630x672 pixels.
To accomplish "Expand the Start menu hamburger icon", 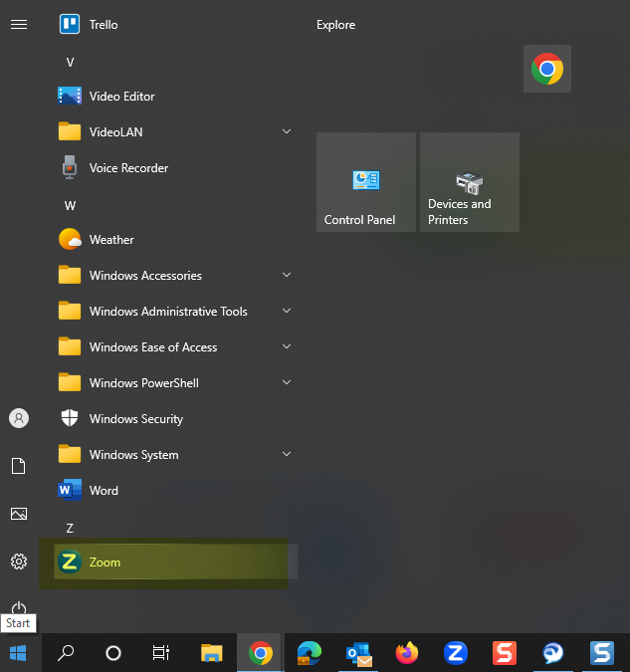I will (19, 25).
